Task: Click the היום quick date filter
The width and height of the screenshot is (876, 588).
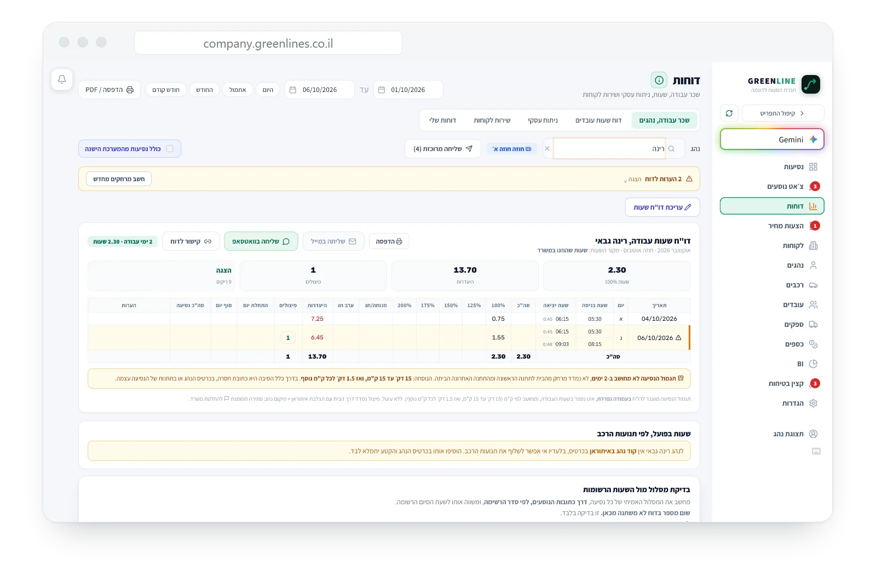Action: 268,90
